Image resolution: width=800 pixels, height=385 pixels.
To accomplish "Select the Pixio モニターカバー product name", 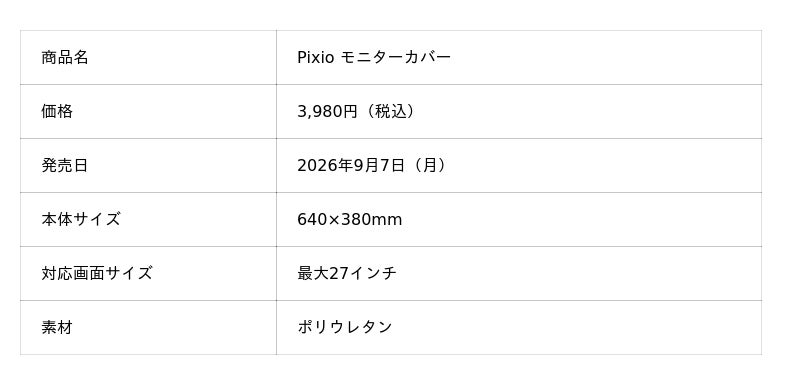I will (374, 58).
